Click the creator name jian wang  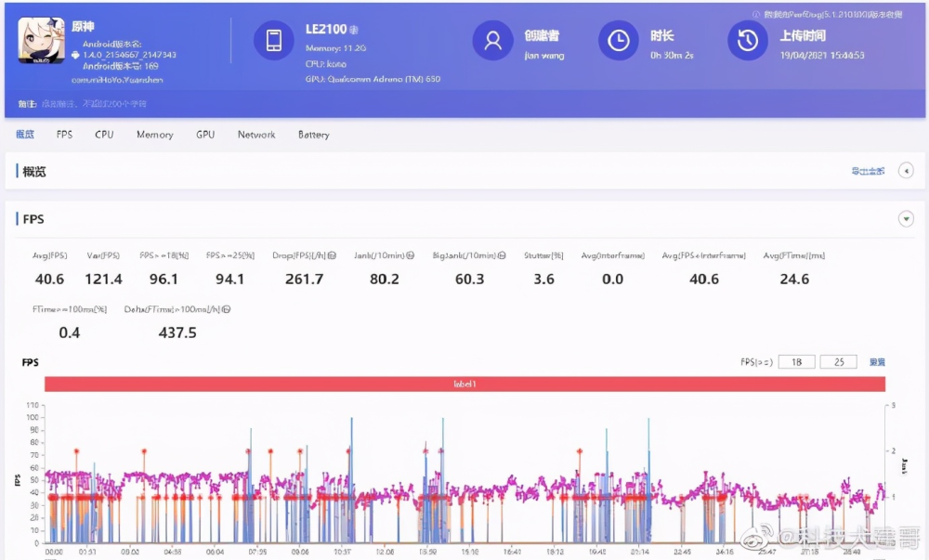[544, 56]
